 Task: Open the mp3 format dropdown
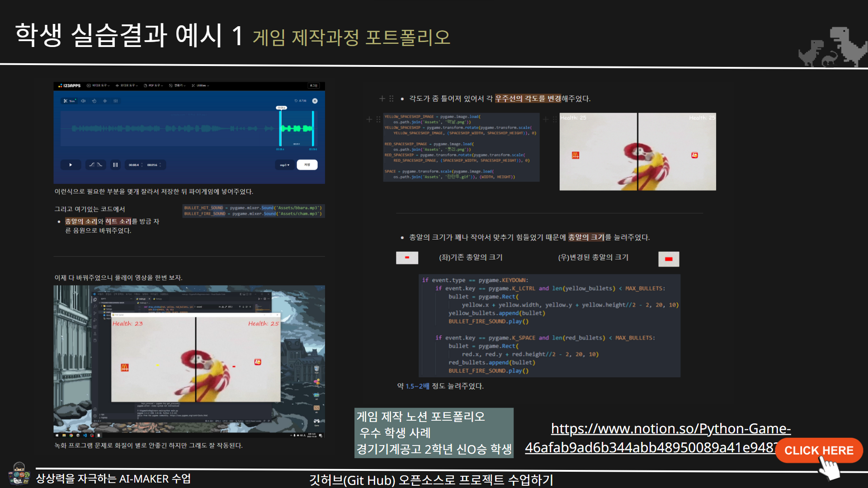tap(284, 165)
